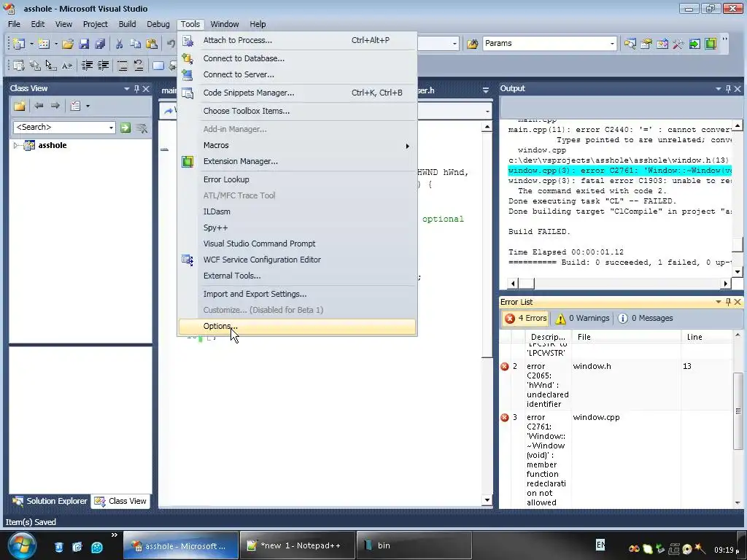Open Class View Settings dropdown arrow

pos(88,106)
